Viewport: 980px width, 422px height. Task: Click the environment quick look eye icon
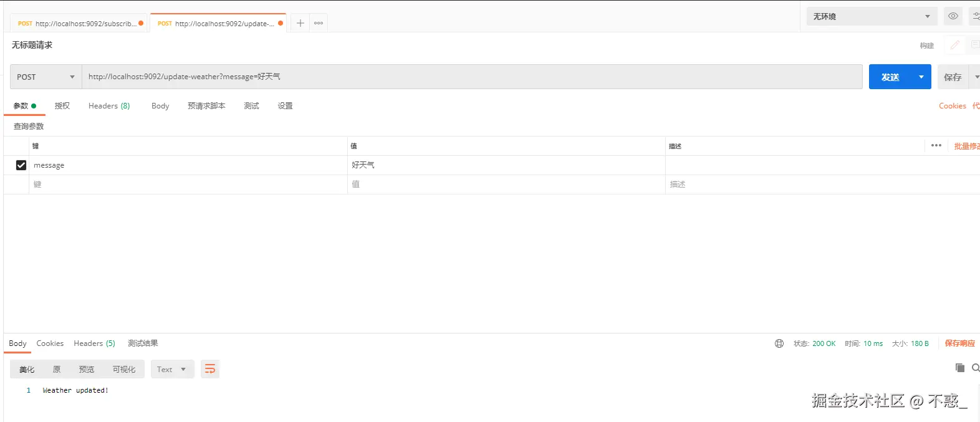[x=953, y=16]
